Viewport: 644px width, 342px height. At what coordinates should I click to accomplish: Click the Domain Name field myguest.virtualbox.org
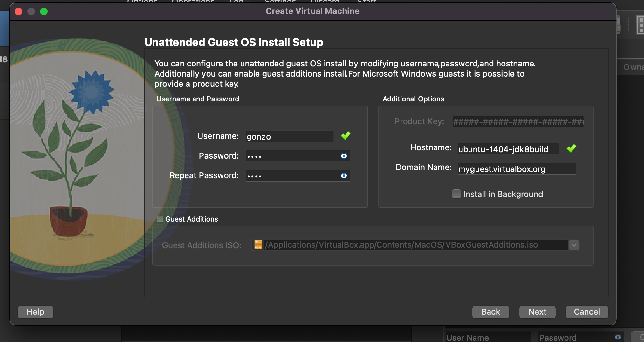coord(516,169)
